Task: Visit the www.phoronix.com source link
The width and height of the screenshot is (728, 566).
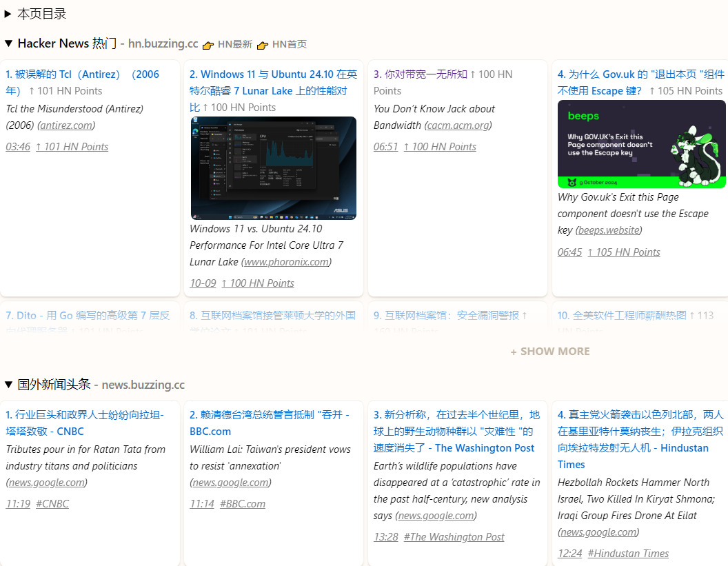Action: 287,262
